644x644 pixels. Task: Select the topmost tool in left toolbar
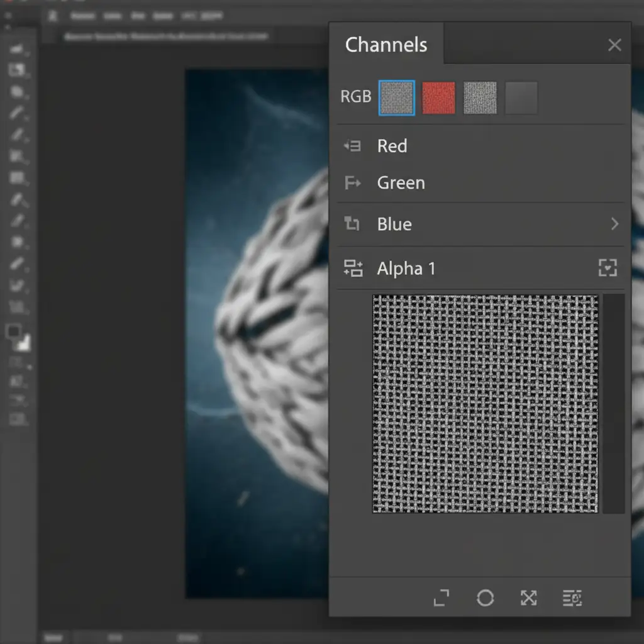pos(17,48)
